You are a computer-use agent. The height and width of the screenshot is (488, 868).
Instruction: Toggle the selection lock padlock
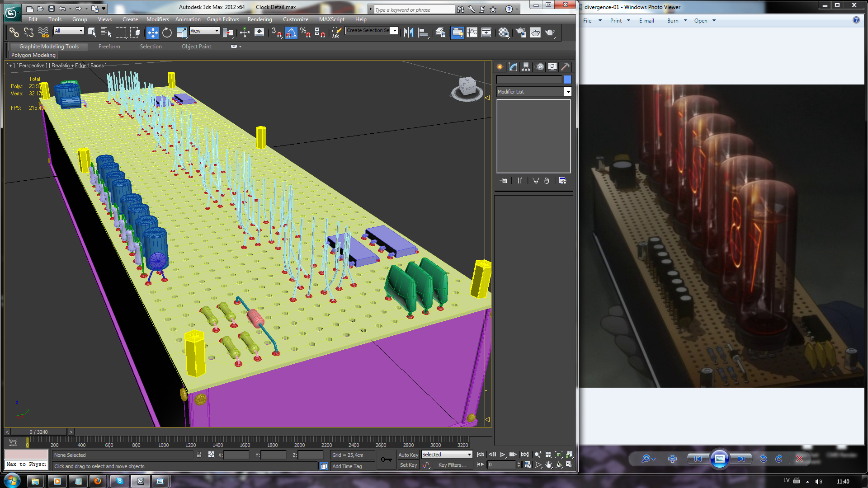tap(199, 455)
